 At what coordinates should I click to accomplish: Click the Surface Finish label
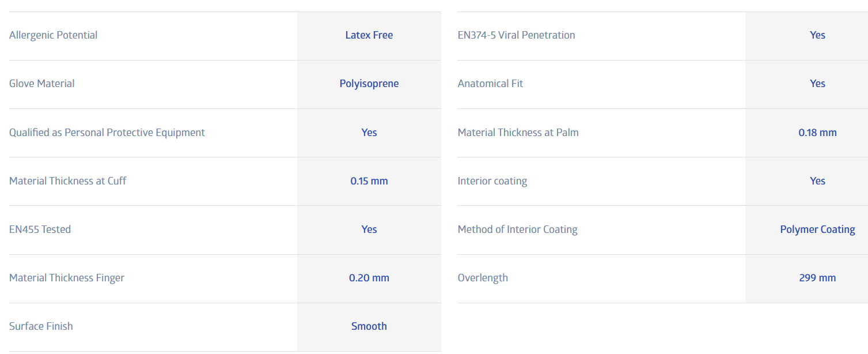(x=41, y=326)
